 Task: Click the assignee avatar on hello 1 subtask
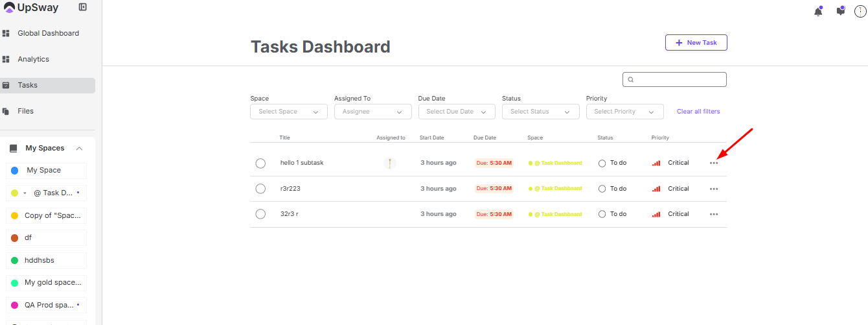pos(389,163)
